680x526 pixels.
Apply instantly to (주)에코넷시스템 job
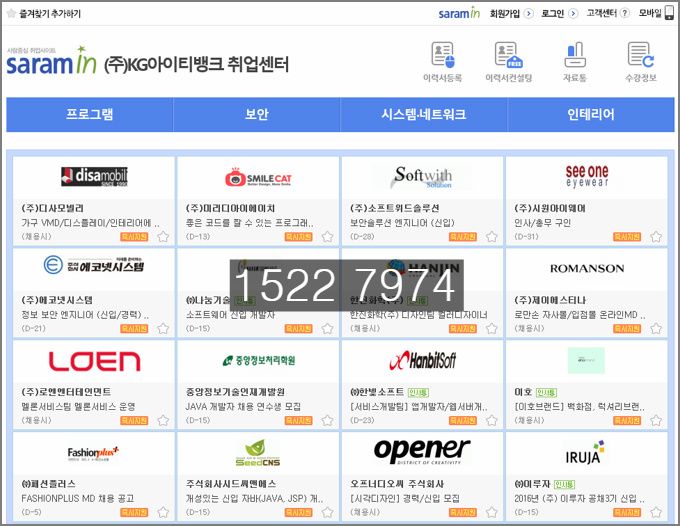(x=134, y=329)
